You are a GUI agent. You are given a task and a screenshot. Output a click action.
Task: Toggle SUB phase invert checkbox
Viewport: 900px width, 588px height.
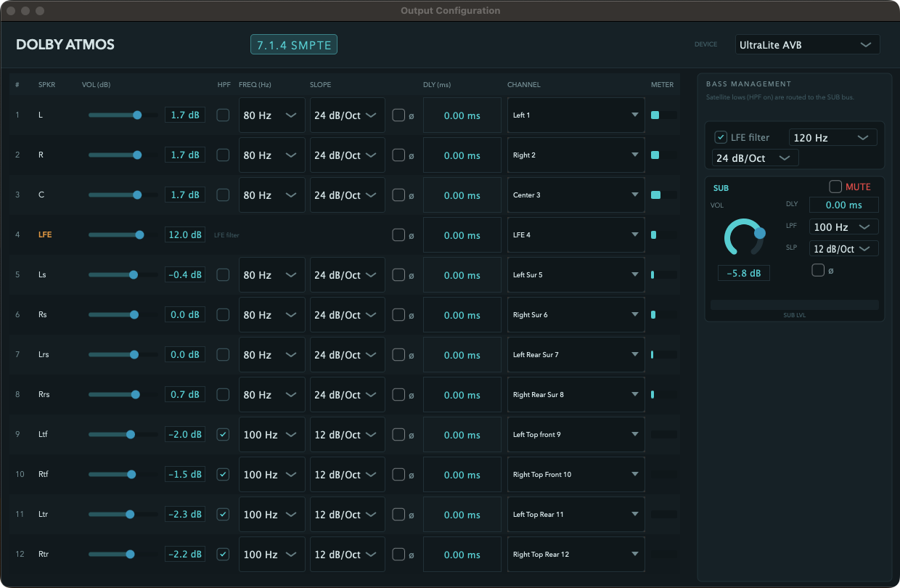point(818,270)
